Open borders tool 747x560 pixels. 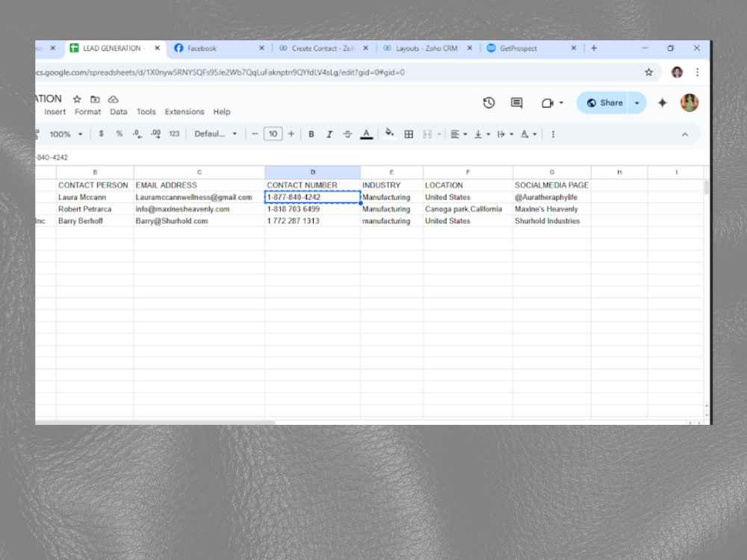coord(409,134)
